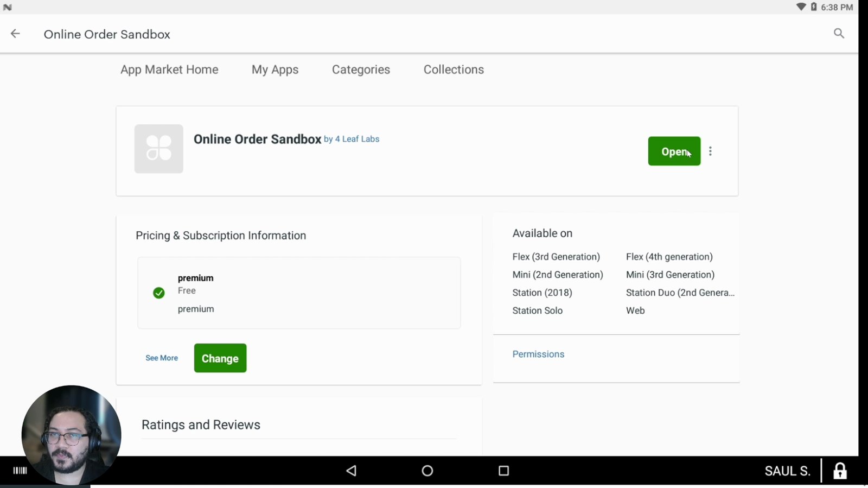
Task: Tap the Android recent apps square
Action: [503, 471]
